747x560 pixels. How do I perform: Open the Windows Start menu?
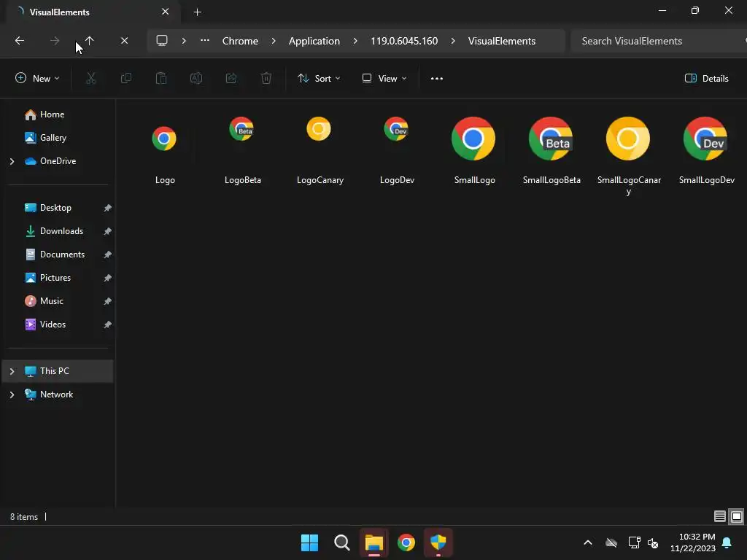(x=309, y=542)
